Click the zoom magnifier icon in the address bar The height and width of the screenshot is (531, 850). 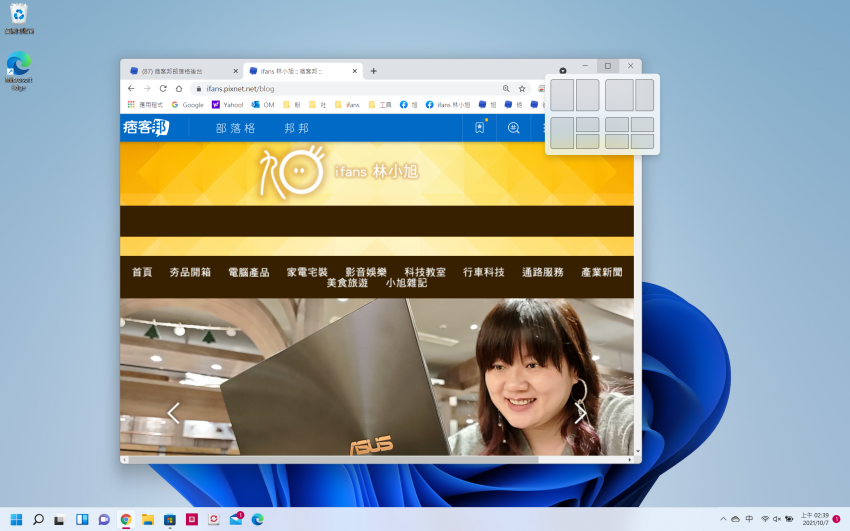click(506, 88)
